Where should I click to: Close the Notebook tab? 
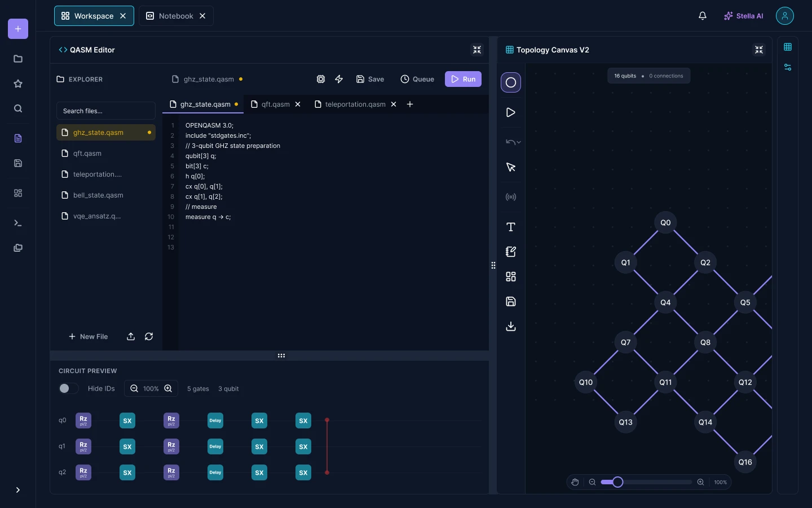tap(202, 16)
